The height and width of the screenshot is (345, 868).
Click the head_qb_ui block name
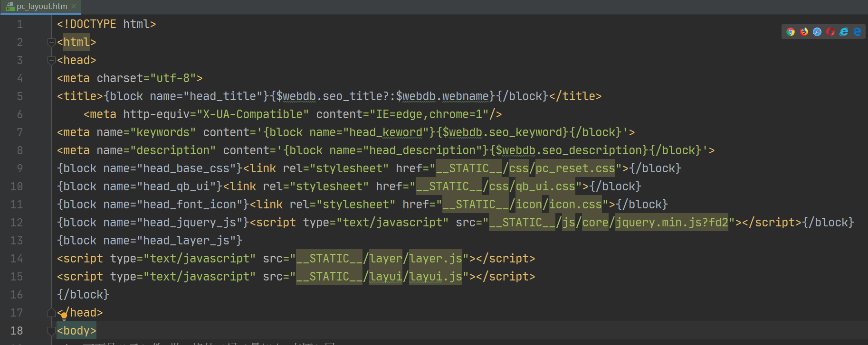tap(176, 186)
